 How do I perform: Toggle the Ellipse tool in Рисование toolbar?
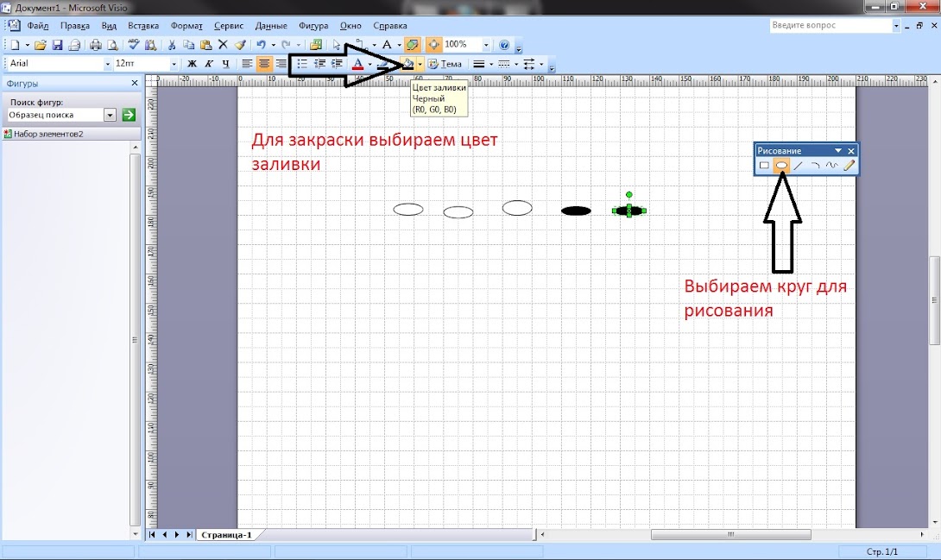pyautogui.click(x=781, y=166)
